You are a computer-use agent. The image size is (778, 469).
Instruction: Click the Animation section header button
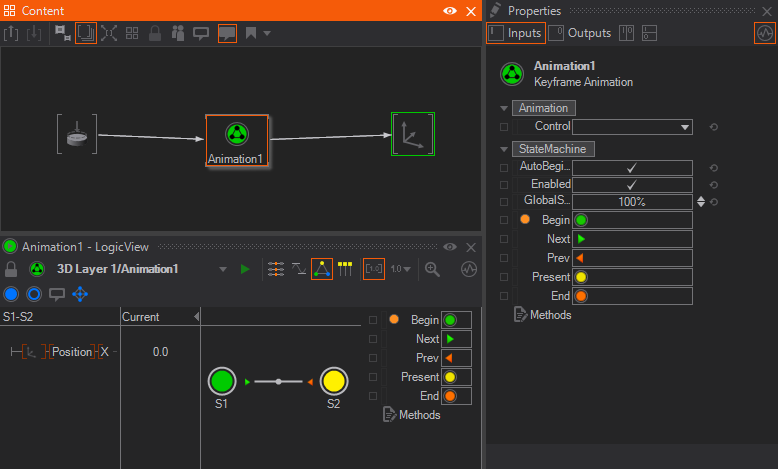click(543, 108)
